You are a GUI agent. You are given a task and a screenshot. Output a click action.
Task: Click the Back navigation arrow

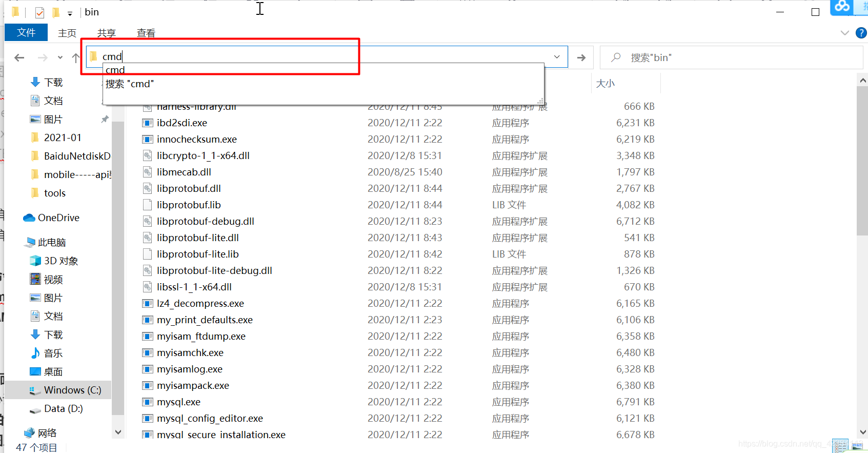[19, 57]
